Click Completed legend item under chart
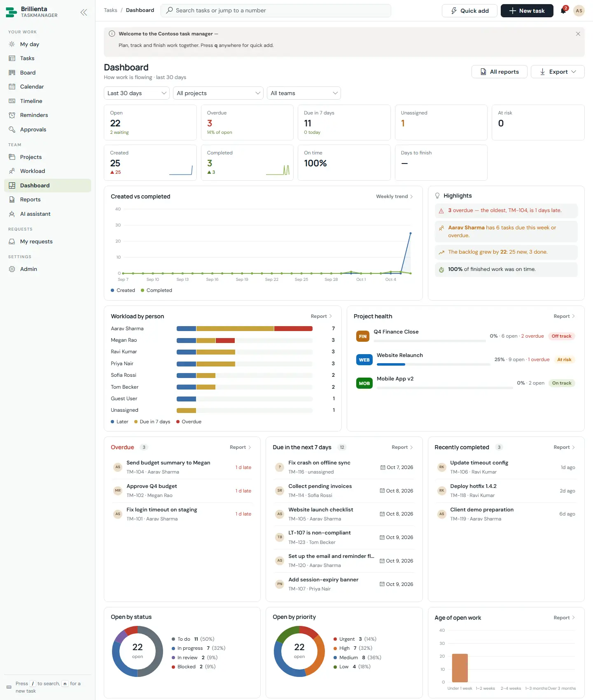 pos(156,290)
